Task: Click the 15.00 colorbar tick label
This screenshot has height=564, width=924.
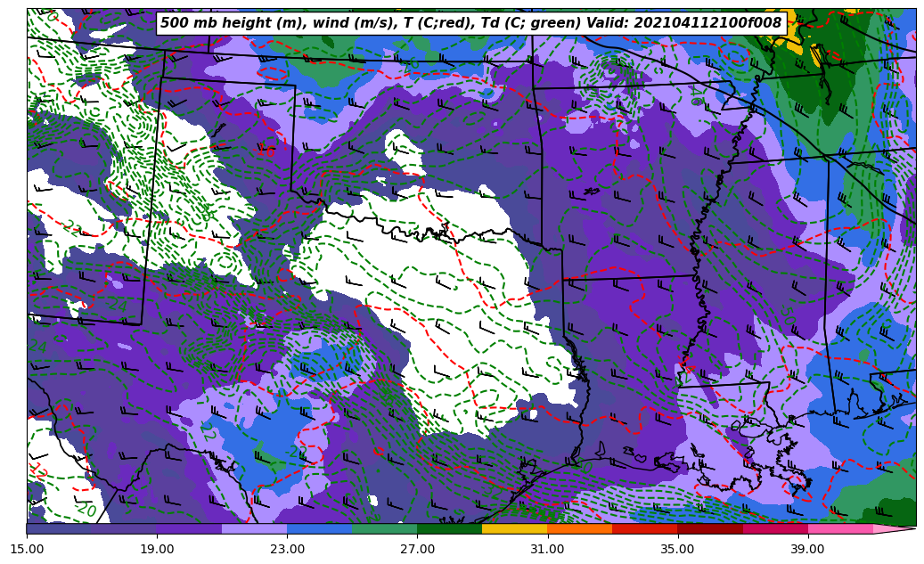Action: (27, 550)
